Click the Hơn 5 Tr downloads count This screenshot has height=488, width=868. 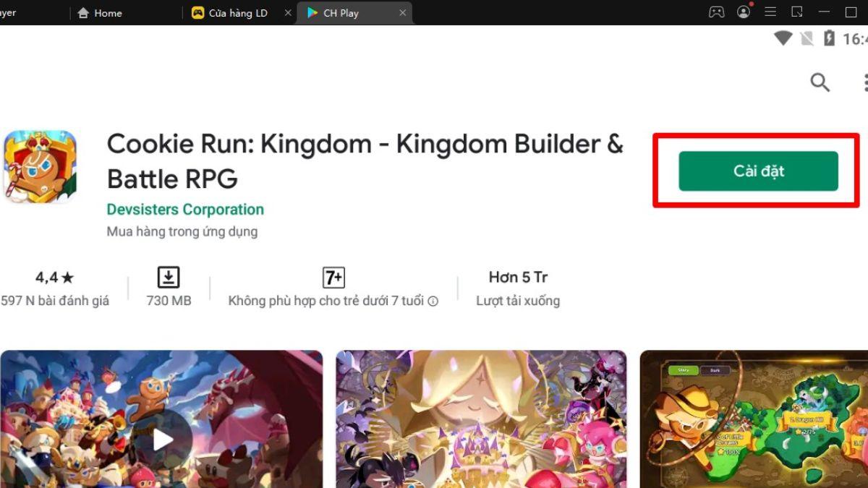pos(518,278)
